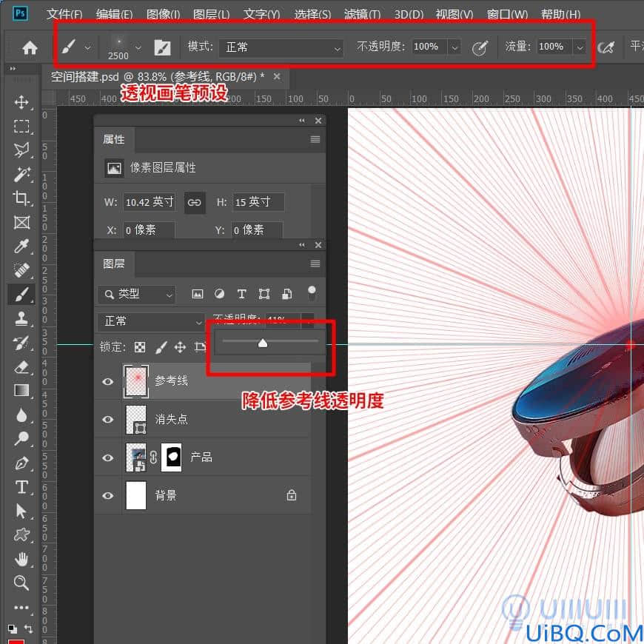This screenshot has height=644, width=644.
Task: Open the 不透明度 dropdown in options bar
Action: click(455, 47)
